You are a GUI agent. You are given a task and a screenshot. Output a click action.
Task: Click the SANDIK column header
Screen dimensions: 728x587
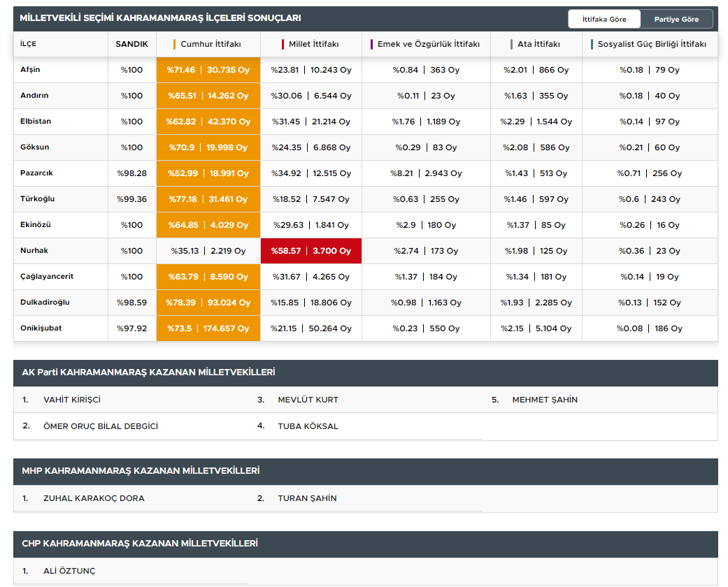(131, 44)
